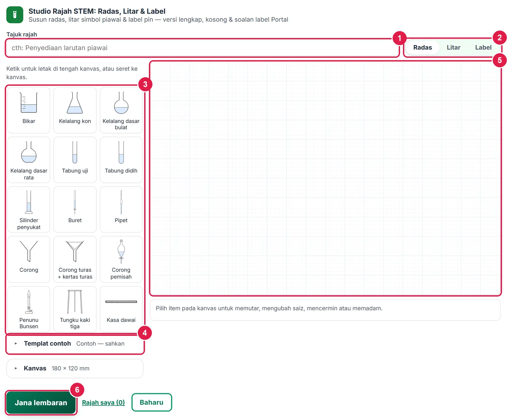This screenshot has height=420, width=507.
Task: Expand the Templat contoh section
Action: [75, 344]
